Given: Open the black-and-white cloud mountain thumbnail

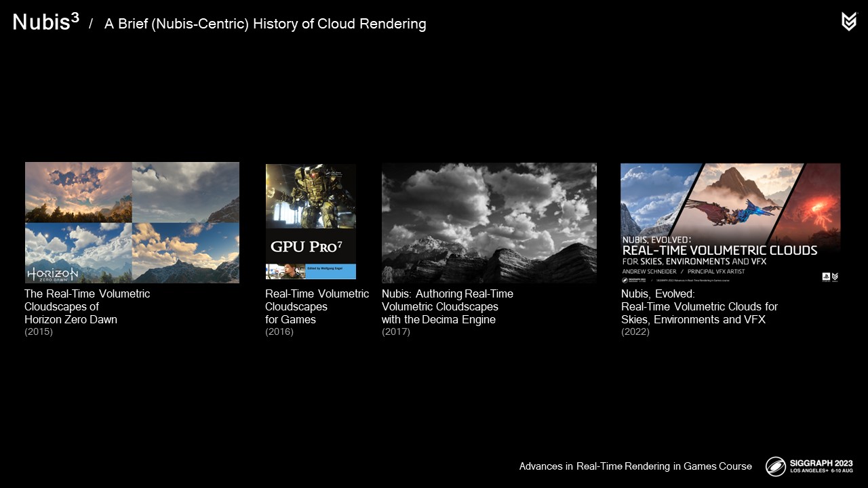Looking at the screenshot, I should [489, 222].
